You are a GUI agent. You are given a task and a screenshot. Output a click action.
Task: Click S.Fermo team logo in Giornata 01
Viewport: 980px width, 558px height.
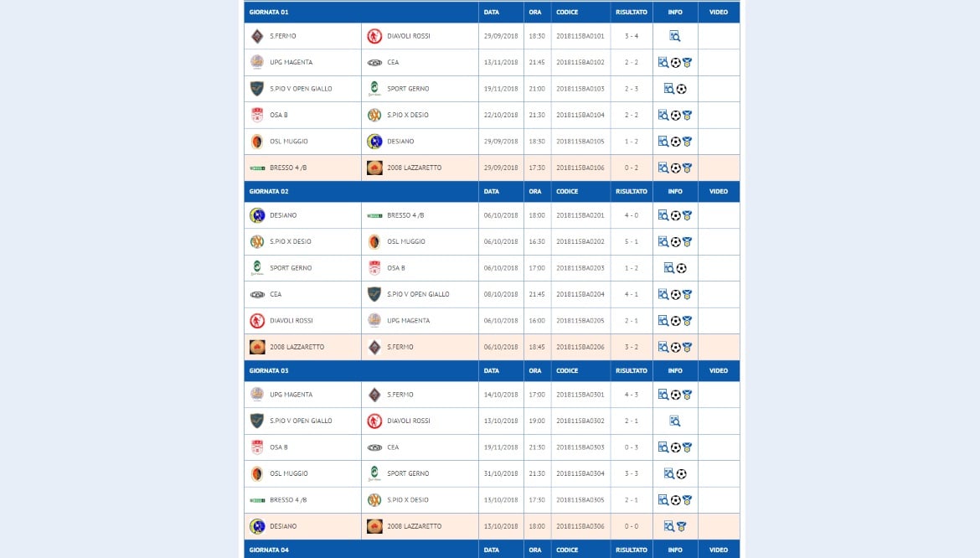click(257, 36)
